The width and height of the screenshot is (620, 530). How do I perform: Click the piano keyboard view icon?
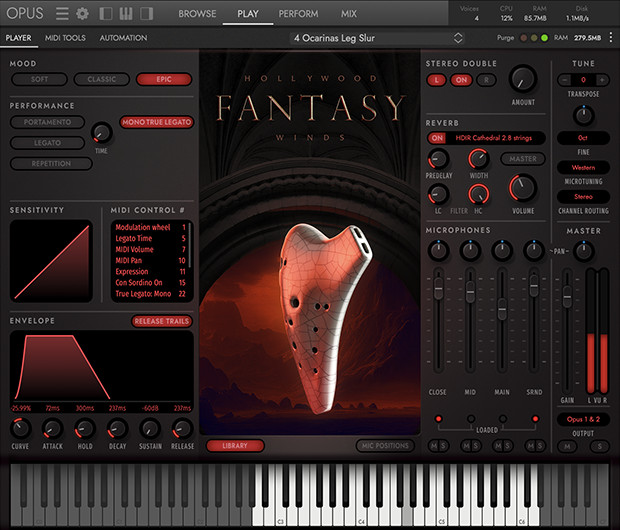point(127,14)
